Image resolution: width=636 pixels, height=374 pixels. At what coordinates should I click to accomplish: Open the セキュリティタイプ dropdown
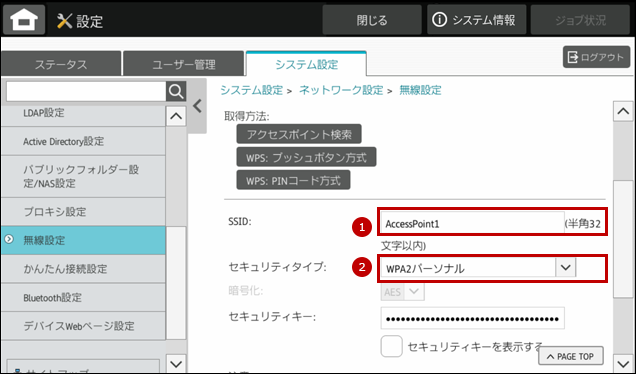[x=478, y=268]
